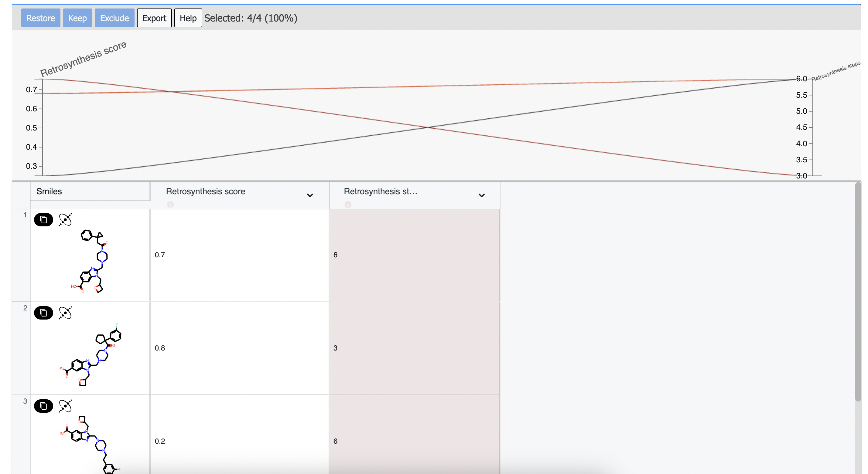Open the Retrosynthesis steps column dropdown chevron
Screen dimensions: 868x474
[x=481, y=195]
